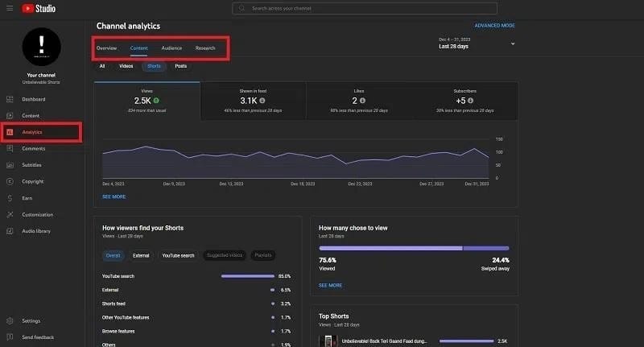Image resolution: width=644 pixels, height=347 pixels.
Task: Switch to the Overview tab
Action: click(x=106, y=48)
